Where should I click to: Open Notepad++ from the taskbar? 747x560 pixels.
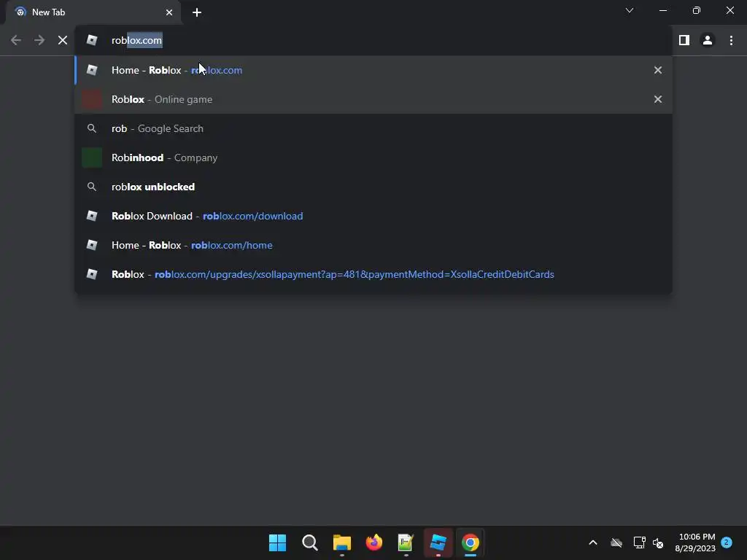(406, 542)
